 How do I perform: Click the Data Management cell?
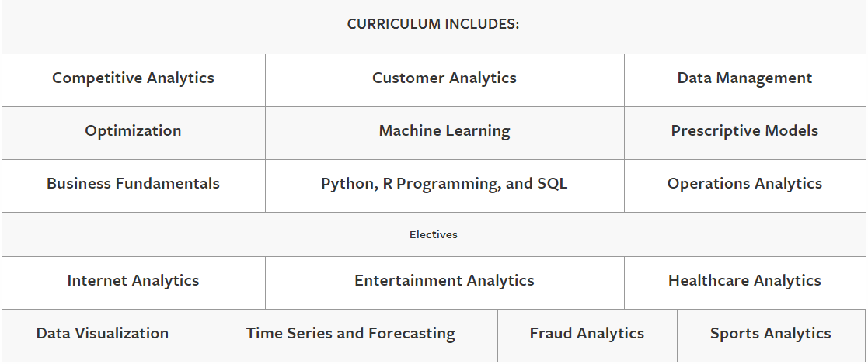point(744,78)
